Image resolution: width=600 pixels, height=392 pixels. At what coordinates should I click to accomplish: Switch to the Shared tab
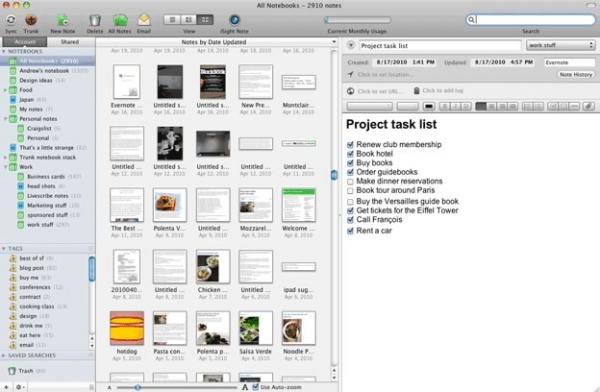click(70, 42)
